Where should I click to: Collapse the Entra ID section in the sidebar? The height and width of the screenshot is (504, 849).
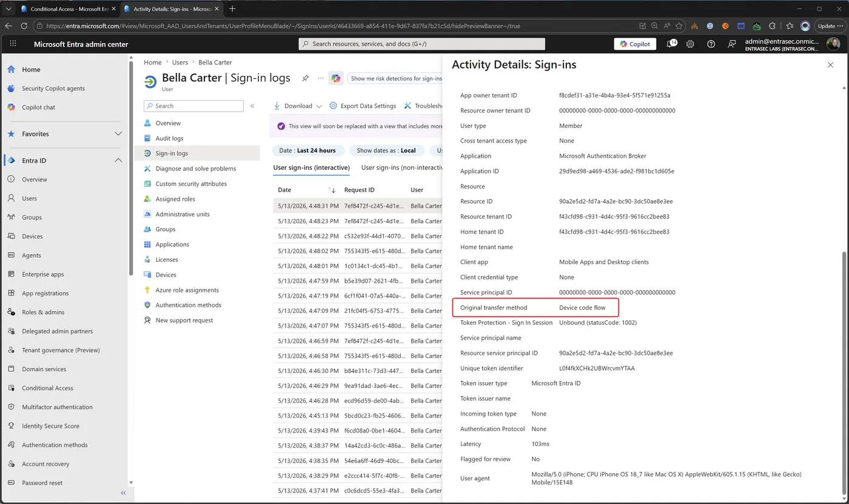[x=118, y=161]
